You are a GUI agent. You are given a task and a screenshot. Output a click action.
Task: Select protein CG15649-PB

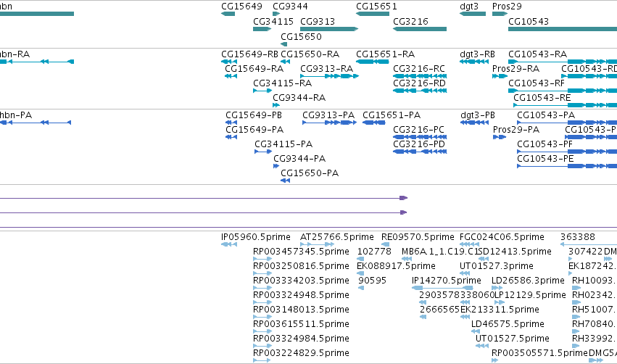click(254, 115)
